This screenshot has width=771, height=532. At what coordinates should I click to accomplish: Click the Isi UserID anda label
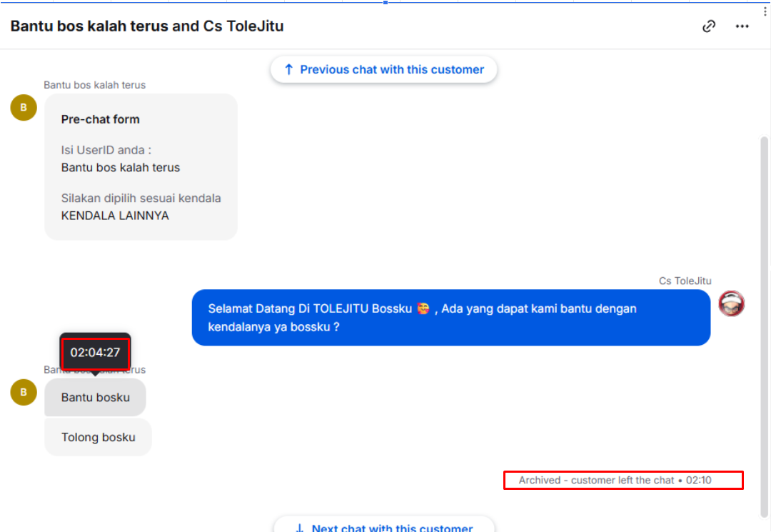[106, 150]
